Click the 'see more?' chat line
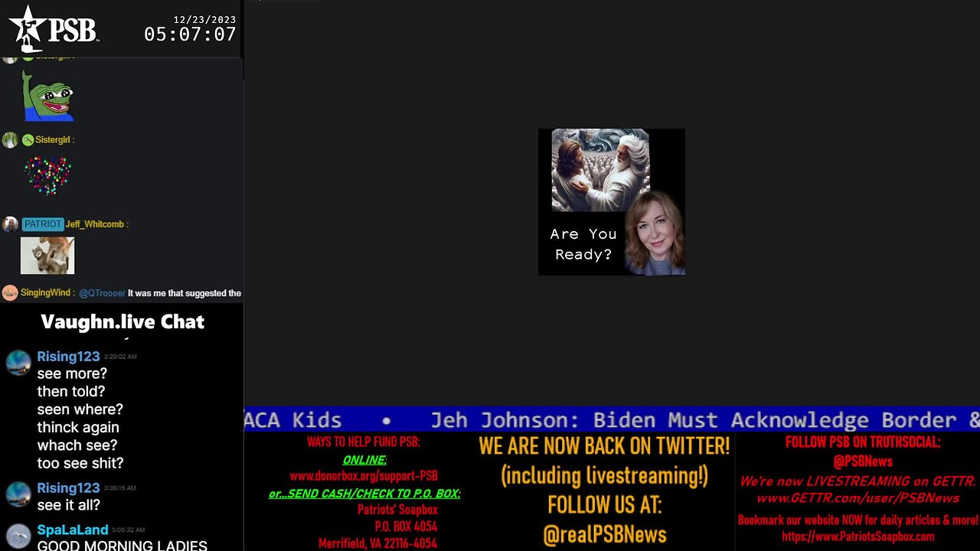This screenshot has width=980, height=551. (x=72, y=373)
